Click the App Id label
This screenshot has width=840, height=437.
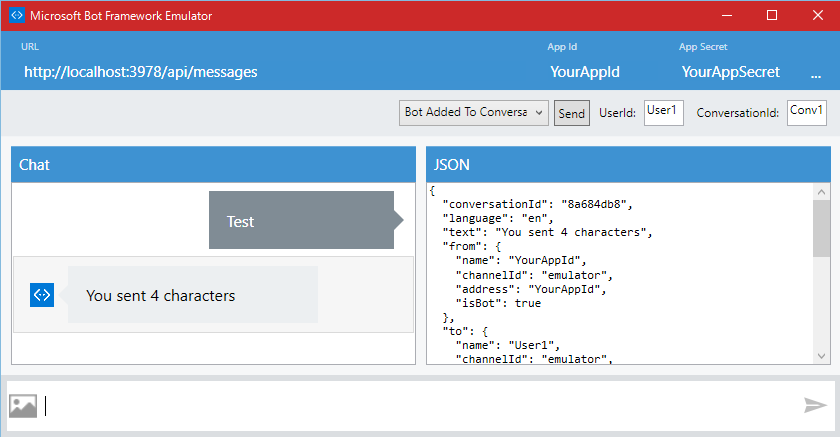tap(562, 47)
